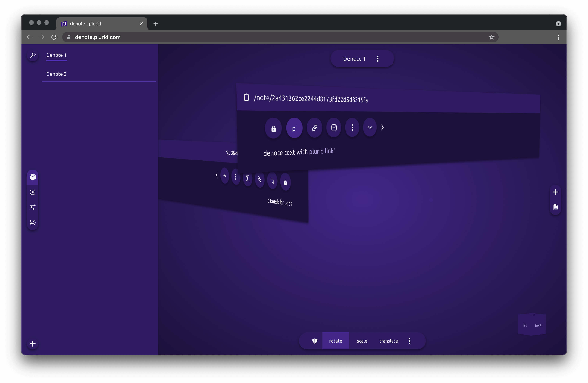Click the mirrored p' button on the back note
The width and height of the screenshot is (588, 383).
(x=272, y=181)
